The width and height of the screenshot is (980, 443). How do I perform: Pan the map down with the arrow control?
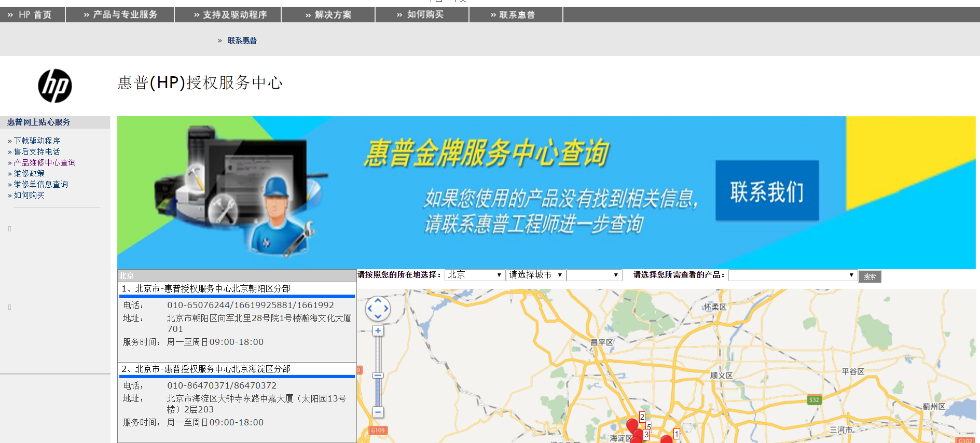[378, 316]
